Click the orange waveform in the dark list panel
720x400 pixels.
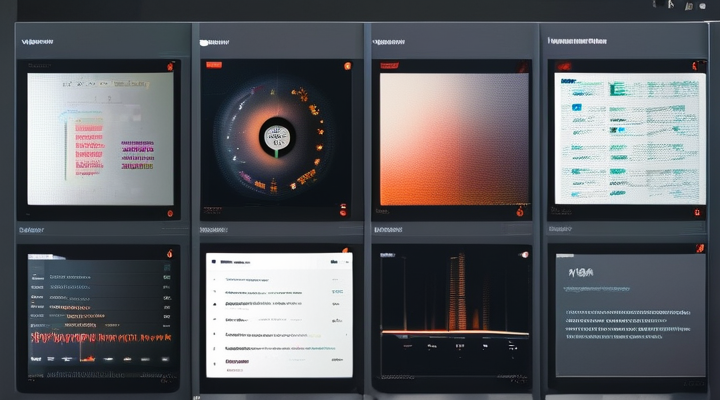click(100, 340)
